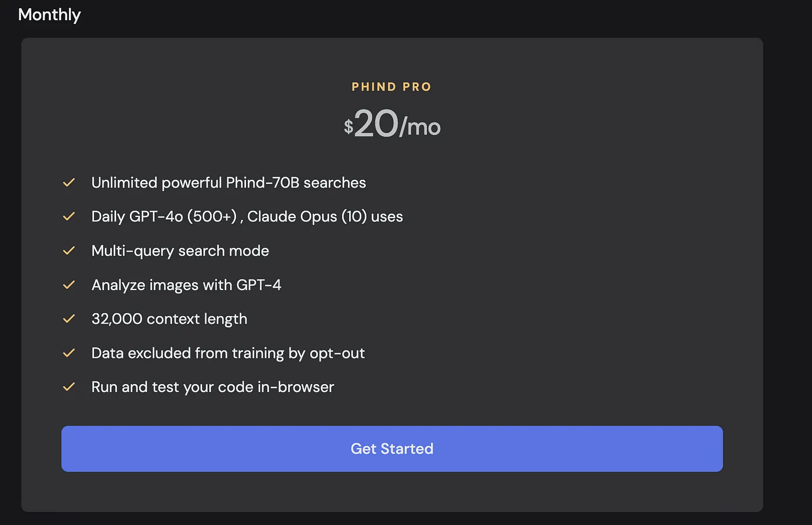Click the checkmark next to 32,000 context length
This screenshot has width=812, height=525.
coord(69,319)
